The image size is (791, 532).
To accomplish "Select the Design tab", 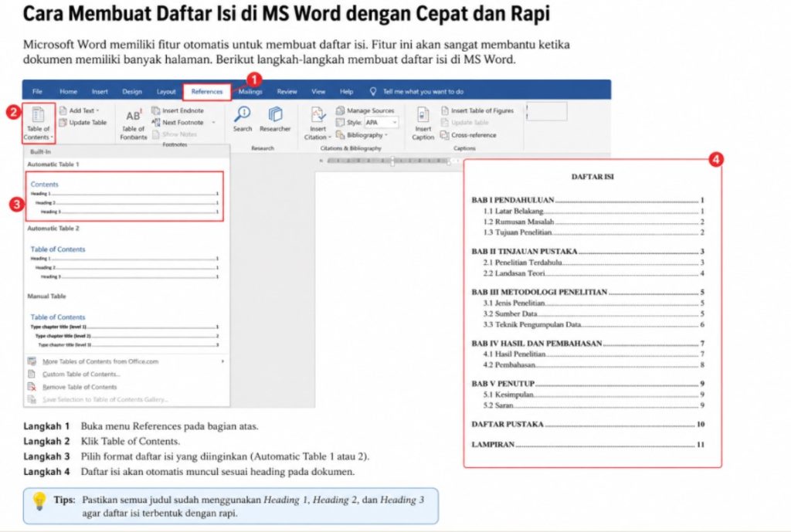I will point(131,91).
